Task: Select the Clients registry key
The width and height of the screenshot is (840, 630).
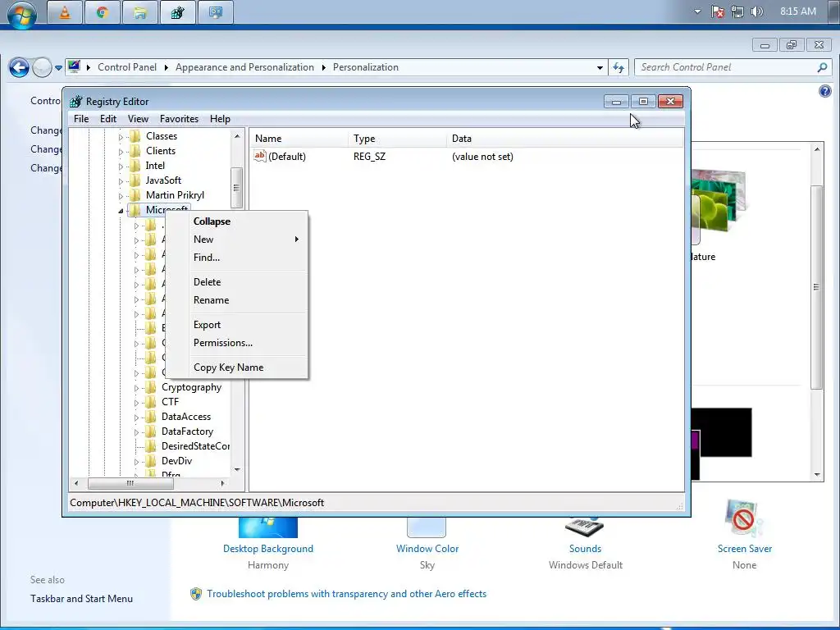Action: (x=160, y=151)
